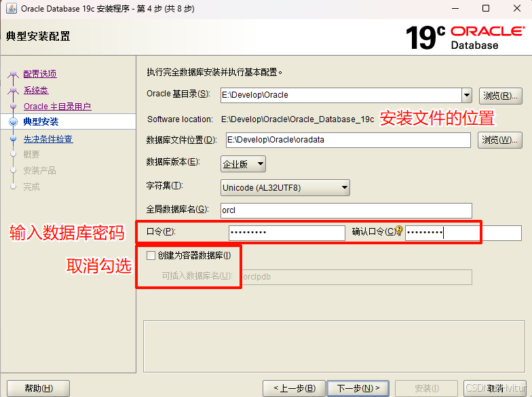Click the 可插入数据库名 orclpdb field

click(357, 277)
